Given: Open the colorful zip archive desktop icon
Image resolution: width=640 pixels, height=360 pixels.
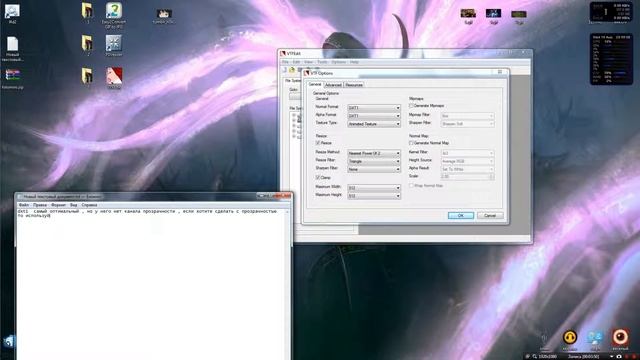Looking at the screenshot, I should click(x=13, y=75).
